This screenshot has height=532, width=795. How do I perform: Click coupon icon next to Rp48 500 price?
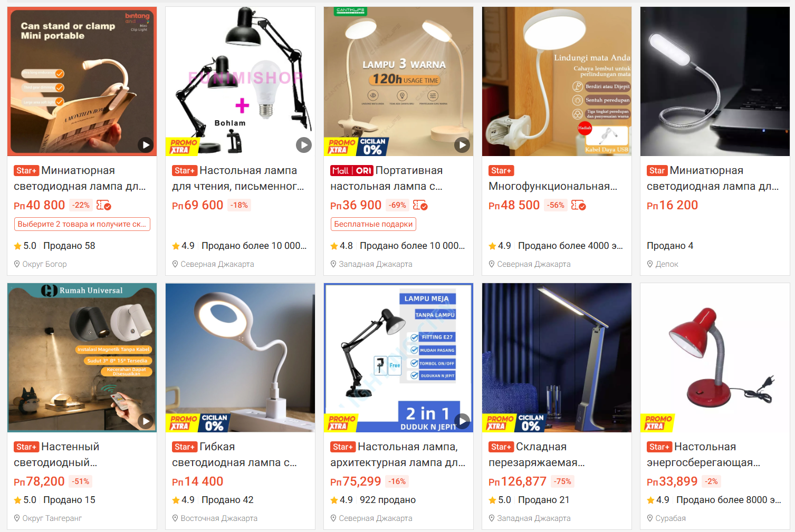[579, 205]
